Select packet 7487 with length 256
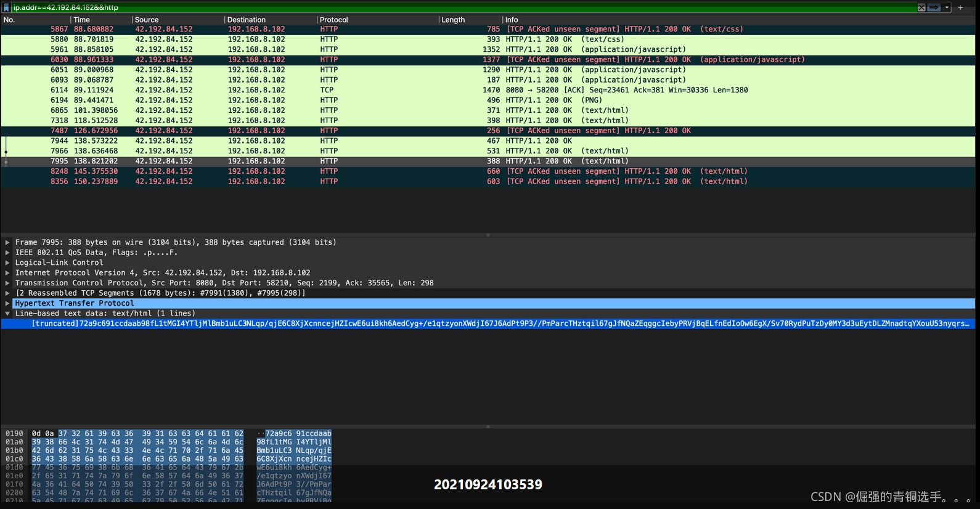Screen dimensions: 980x509 coord(488,131)
